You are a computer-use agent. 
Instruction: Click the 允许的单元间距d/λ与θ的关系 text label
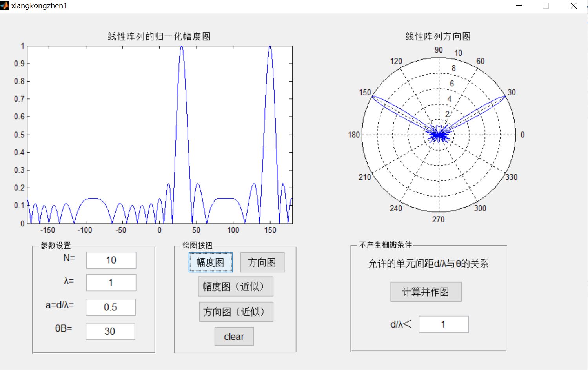point(428,264)
